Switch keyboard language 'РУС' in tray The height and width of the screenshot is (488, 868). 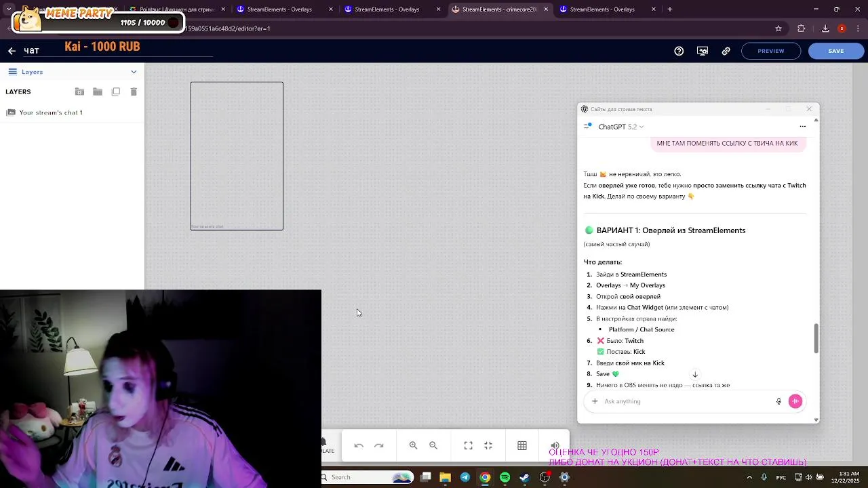(x=781, y=477)
